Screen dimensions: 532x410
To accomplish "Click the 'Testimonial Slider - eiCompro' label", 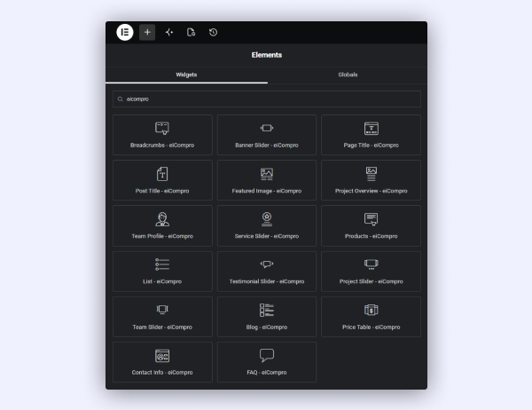I will pyautogui.click(x=267, y=281).
